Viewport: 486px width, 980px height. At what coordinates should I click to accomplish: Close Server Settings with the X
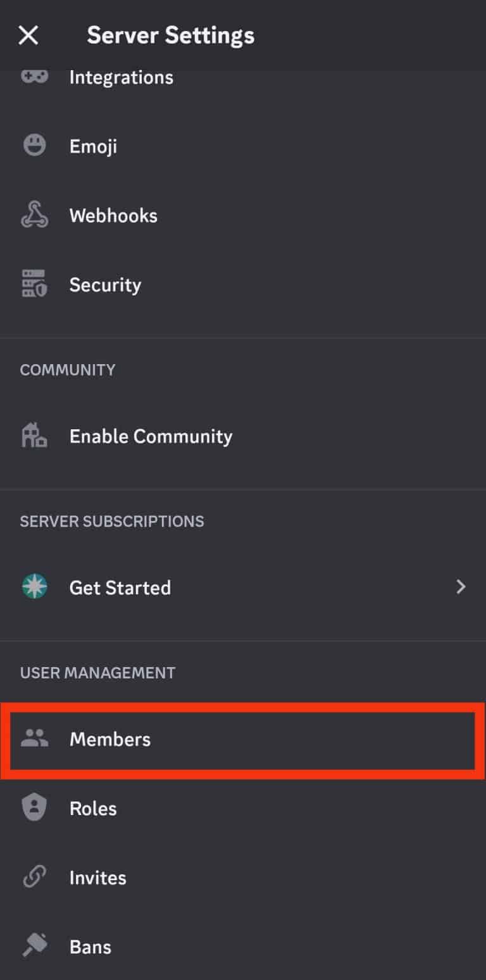pos(28,35)
